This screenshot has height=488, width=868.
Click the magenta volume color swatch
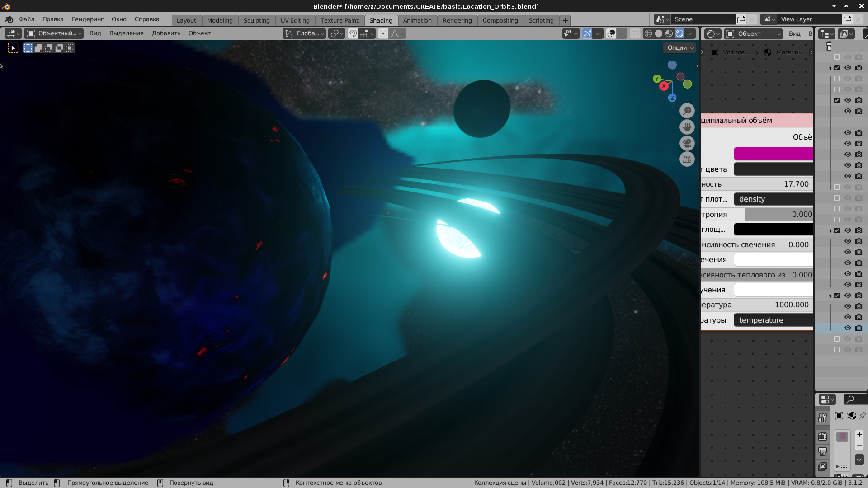point(773,154)
